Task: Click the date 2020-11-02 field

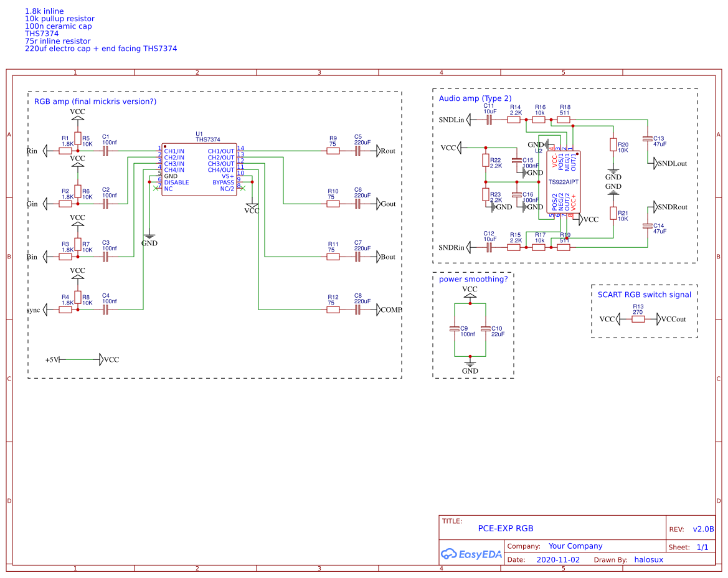Action: tap(557, 559)
